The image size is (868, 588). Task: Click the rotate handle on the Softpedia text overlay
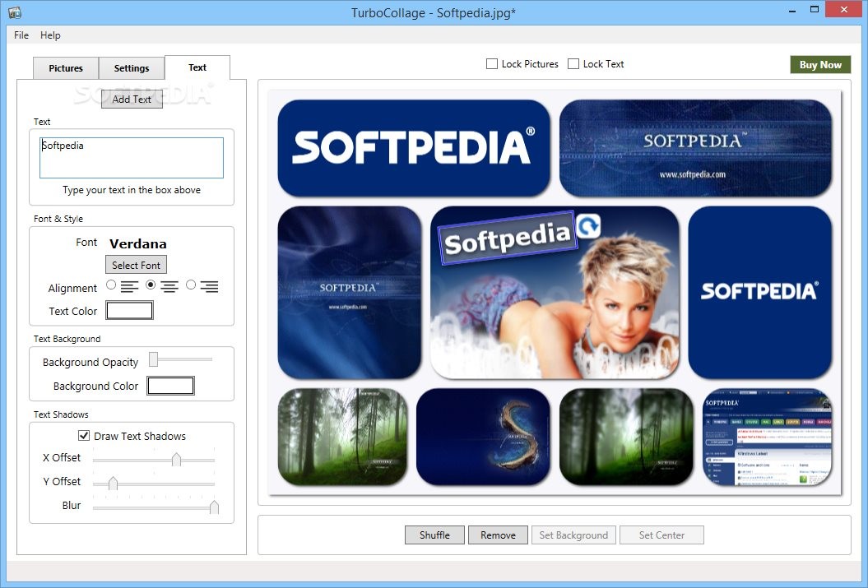tap(588, 225)
